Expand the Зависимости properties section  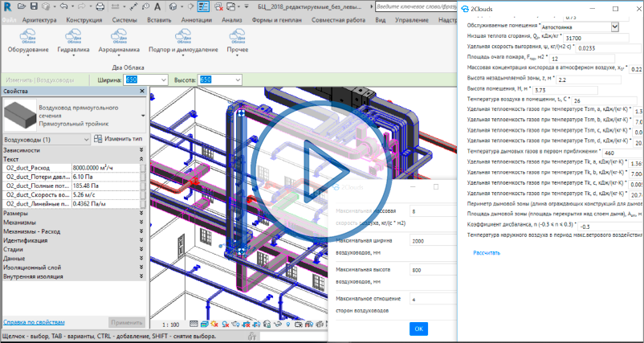pos(141,150)
